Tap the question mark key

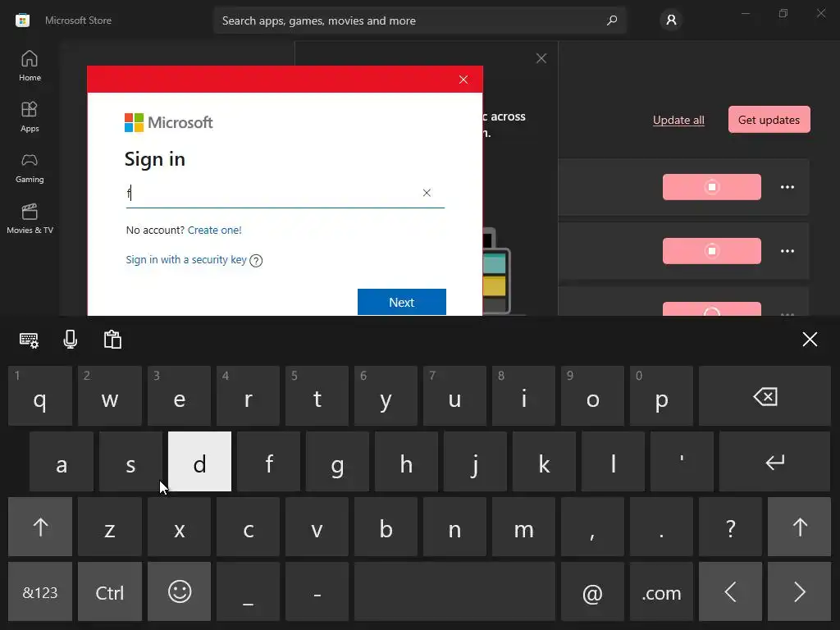tap(730, 527)
